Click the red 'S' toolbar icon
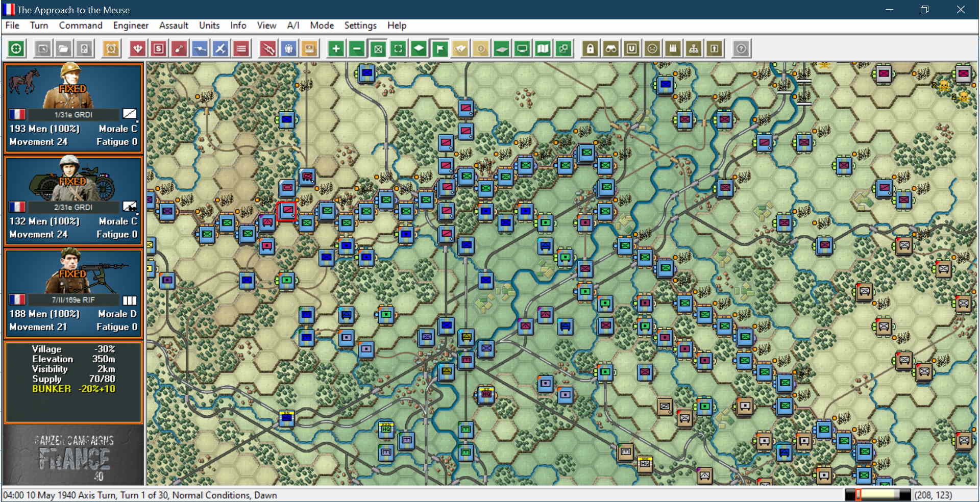Viewport: 980px width, 502px height. click(158, 49)
